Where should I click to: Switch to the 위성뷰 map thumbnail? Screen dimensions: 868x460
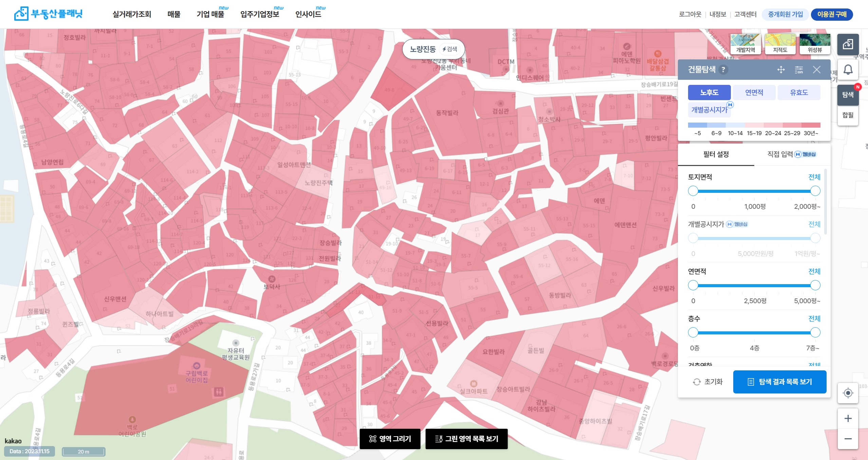click(x=815, y=44)
